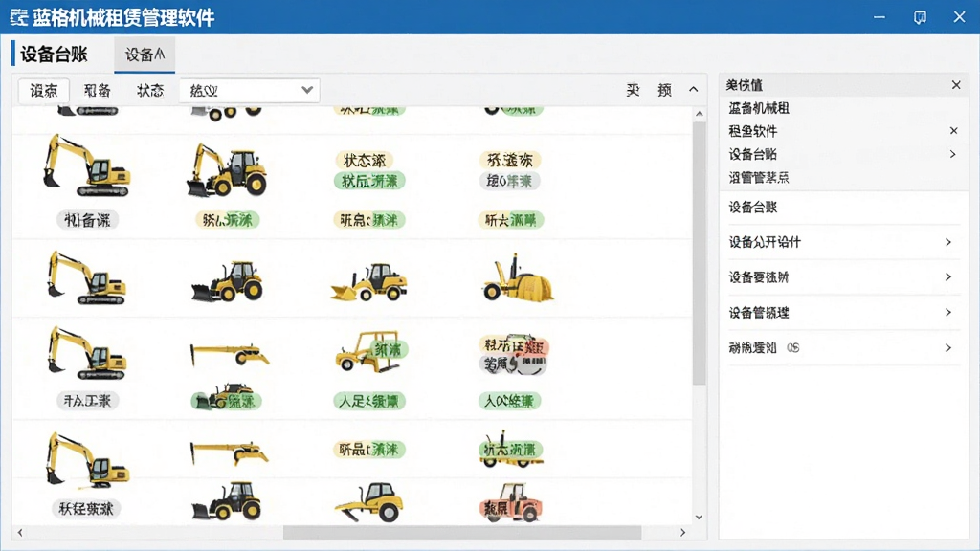Select the wheel loader with yellow front bucket

pyautogui.click(x=368, y=282)
